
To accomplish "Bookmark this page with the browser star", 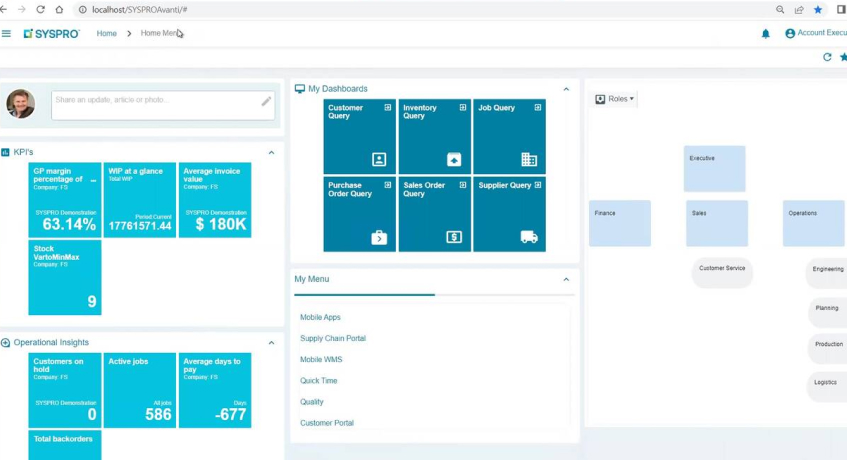I will click(818, 9).
